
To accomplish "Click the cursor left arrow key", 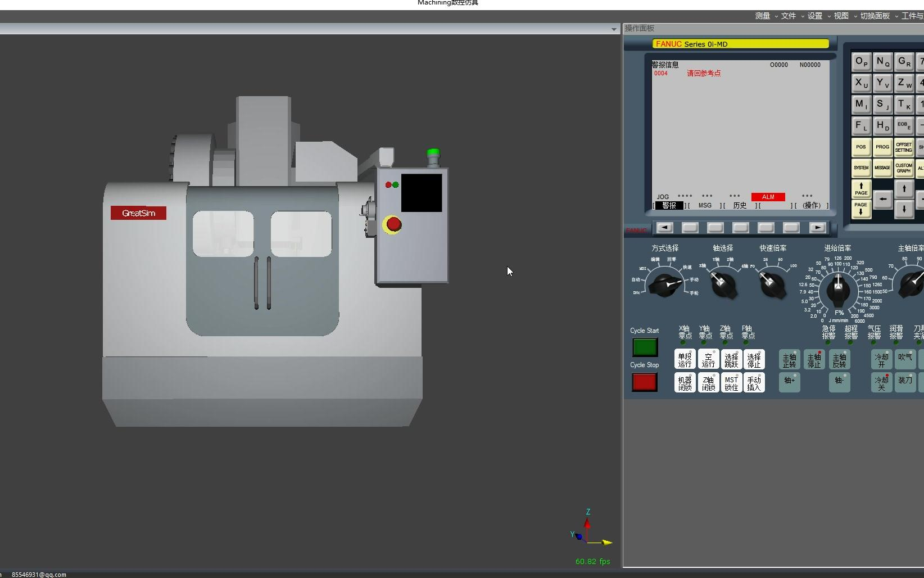I will click(x=882, y=199).
